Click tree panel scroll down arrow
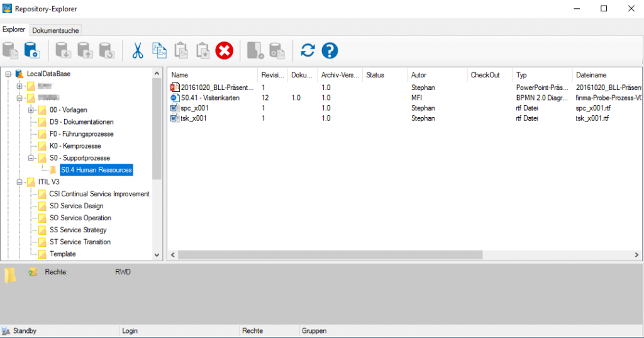Image resolution: width=644 pixels, height=338 pixels. point(157,255)
